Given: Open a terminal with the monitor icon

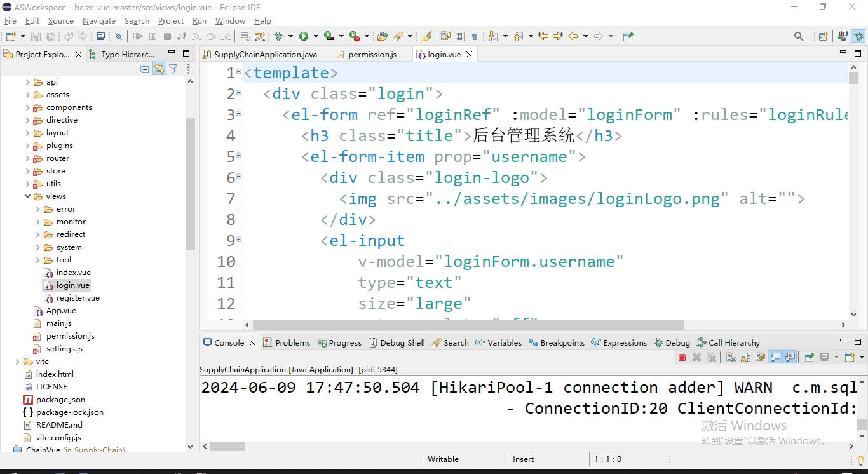Looking at the screenshot, I should tap(101, 36).
